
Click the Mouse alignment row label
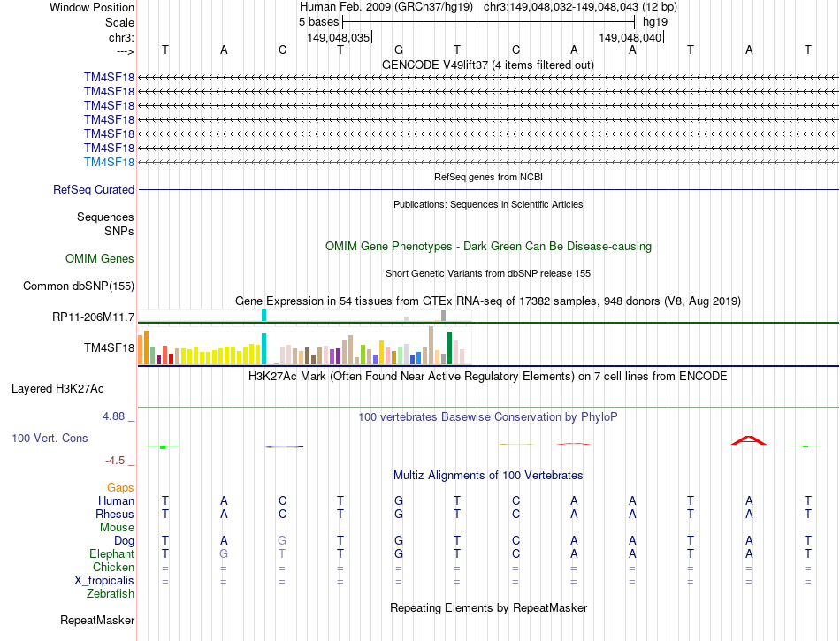117,528
